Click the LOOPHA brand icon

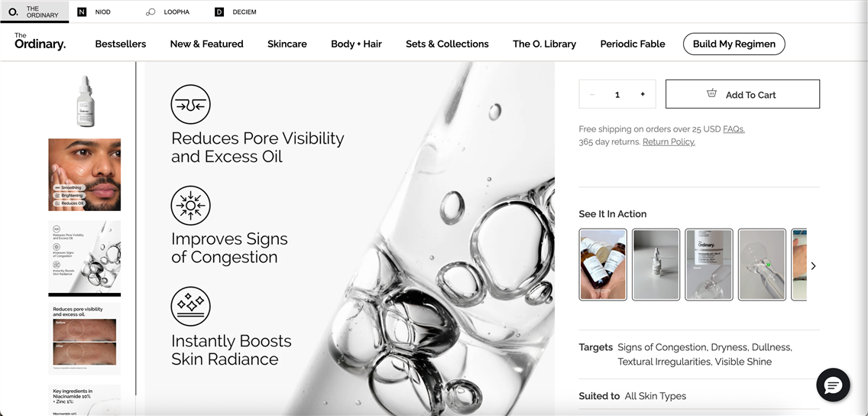click(151, 12)
